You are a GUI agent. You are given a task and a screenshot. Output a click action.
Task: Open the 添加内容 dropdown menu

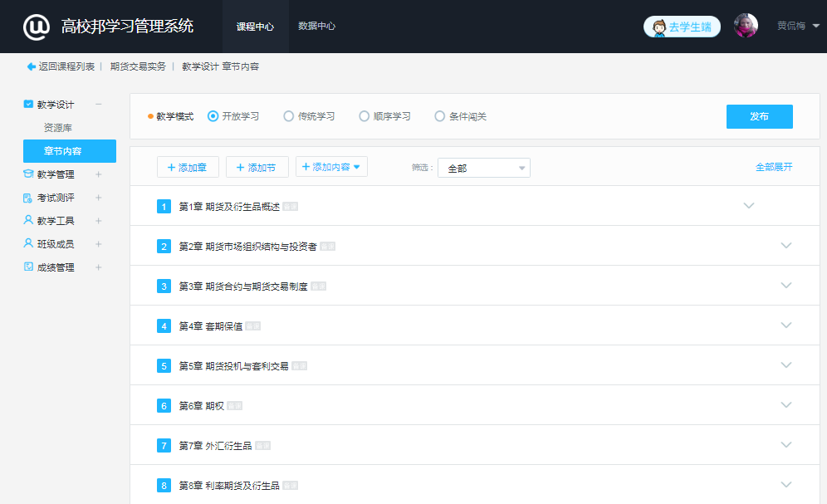click(x=331, y=167)
